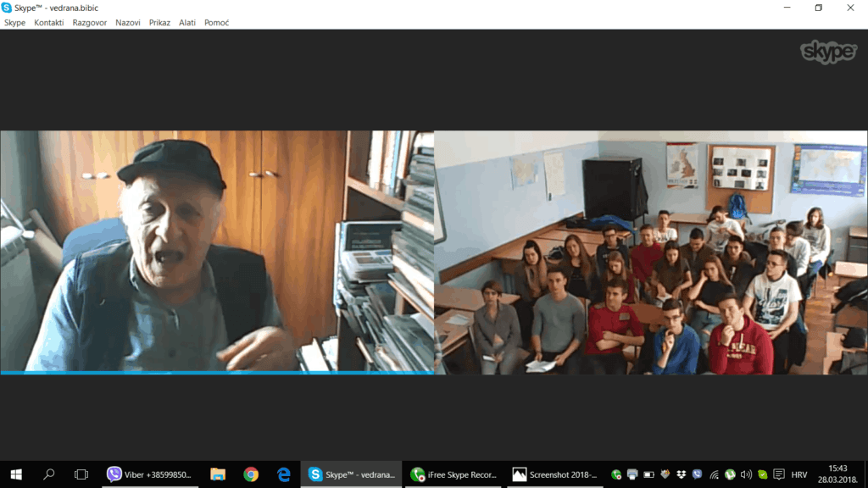Open the volume speaker tray icon

click(746, 475)
